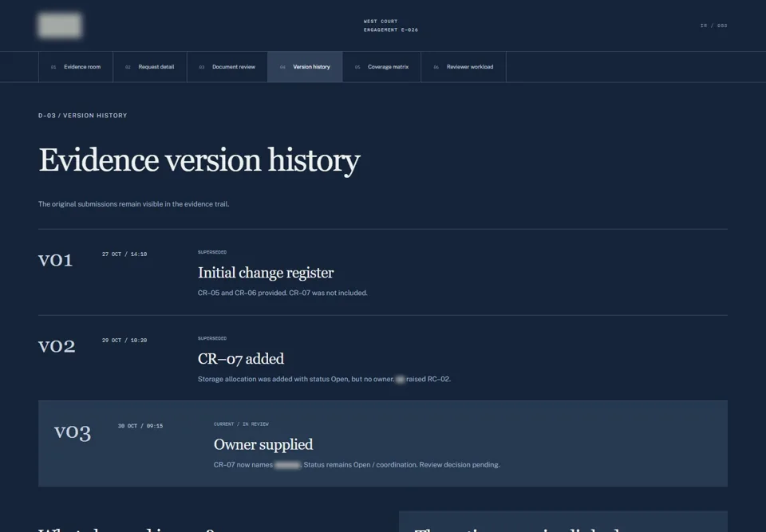Click SUPERSEDED label above Initial change register

(x=212, y=252)
